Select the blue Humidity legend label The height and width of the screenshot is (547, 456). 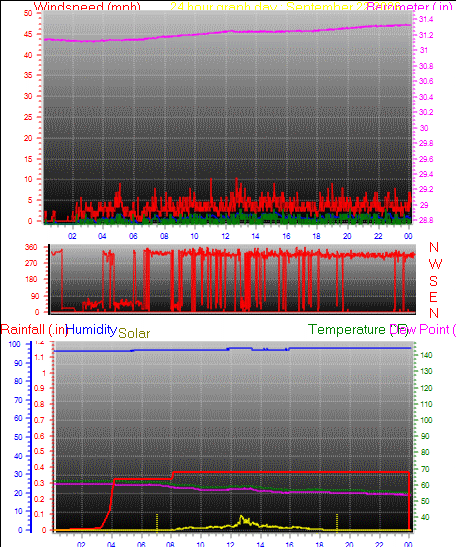[91, 330]
